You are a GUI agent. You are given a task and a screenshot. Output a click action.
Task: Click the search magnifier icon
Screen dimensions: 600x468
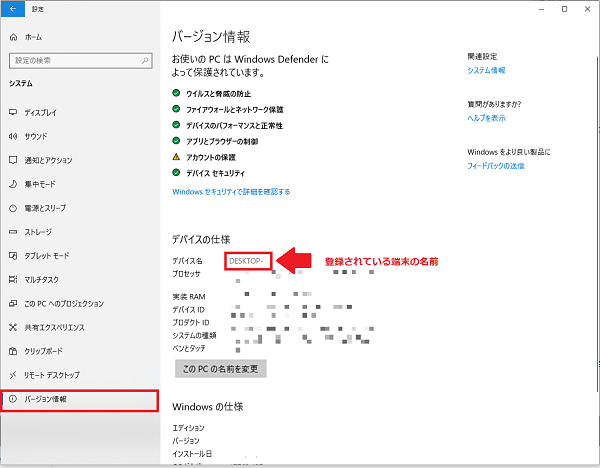click(145, 60)
